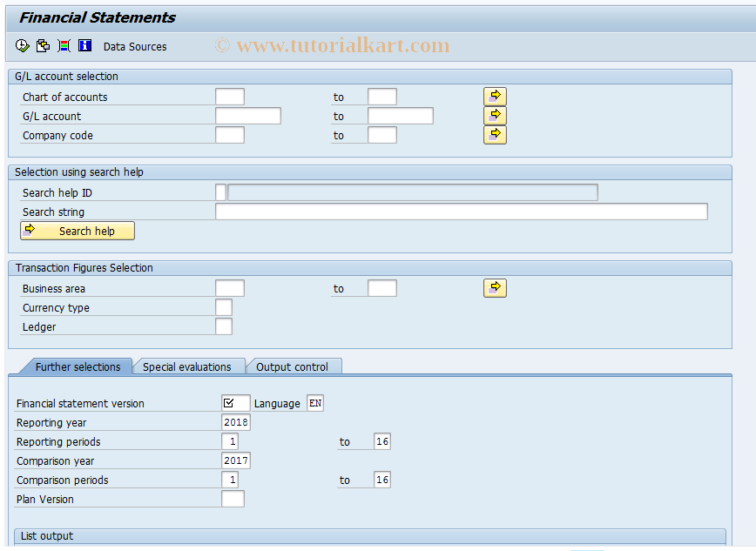Open multiple selection for Company code
The width and height of the screenshot is (756, 551).
coord(495,134)
